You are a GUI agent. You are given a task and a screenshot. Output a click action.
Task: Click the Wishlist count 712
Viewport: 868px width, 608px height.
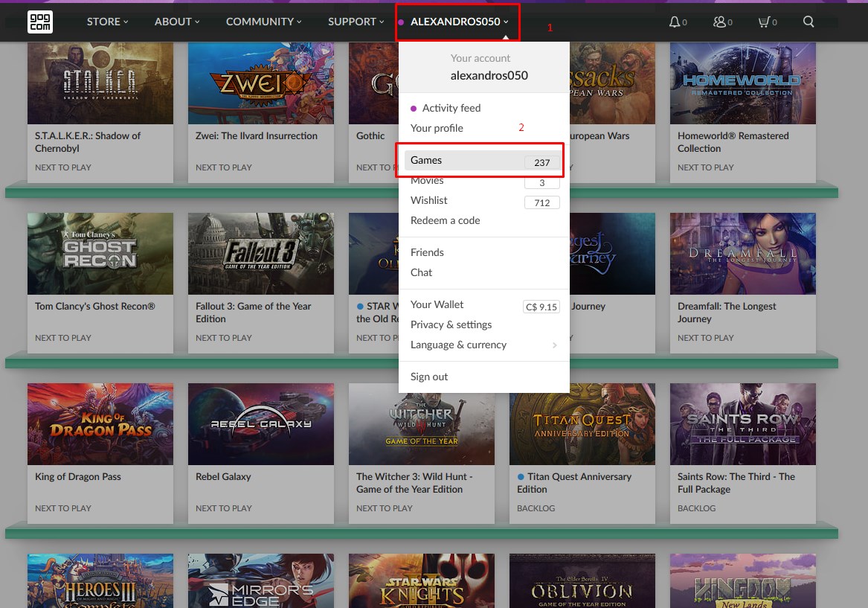click(542, 202)
